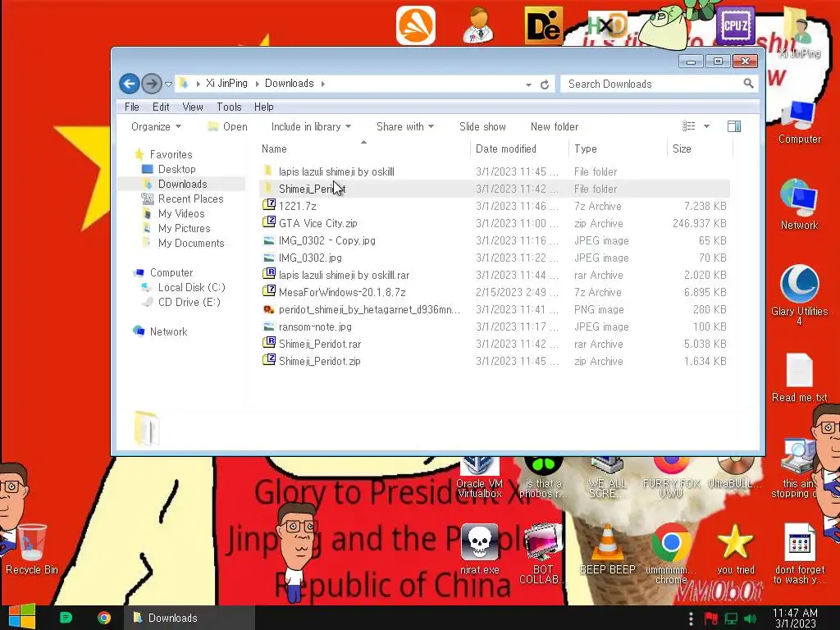Refresh the Downloads folder view
840x630 pixels.
(545, 84)
